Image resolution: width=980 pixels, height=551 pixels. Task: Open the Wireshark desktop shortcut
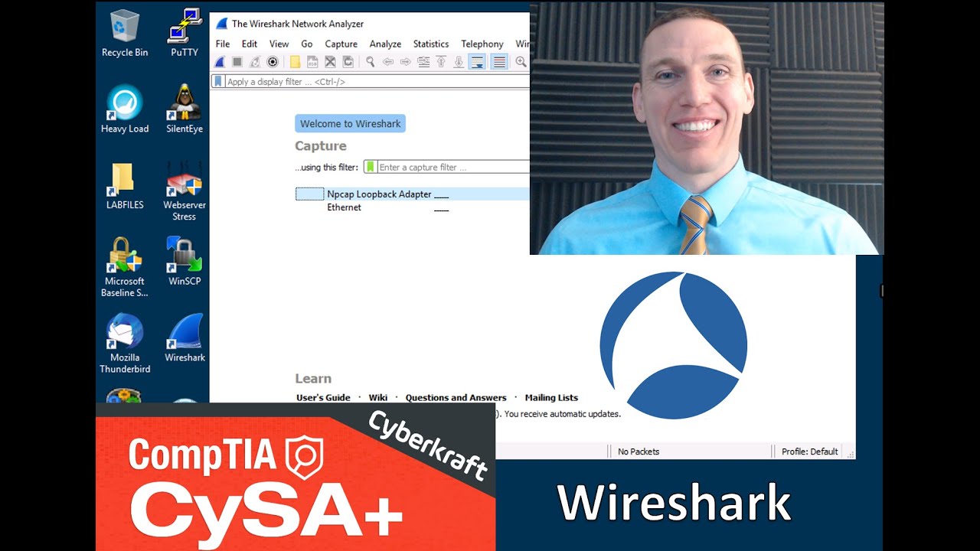click(x=185, y=338)
